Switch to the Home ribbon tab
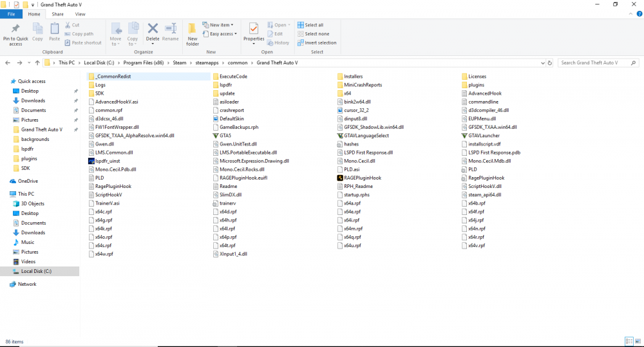Image resolution: width=644 pixels, height=347 pixels. (34, 14)
